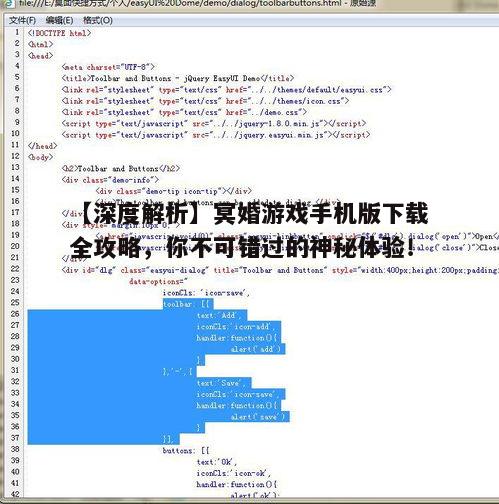Click the div class demo-info line
Screen dimensions: 499x504
(x=110, y=180)
